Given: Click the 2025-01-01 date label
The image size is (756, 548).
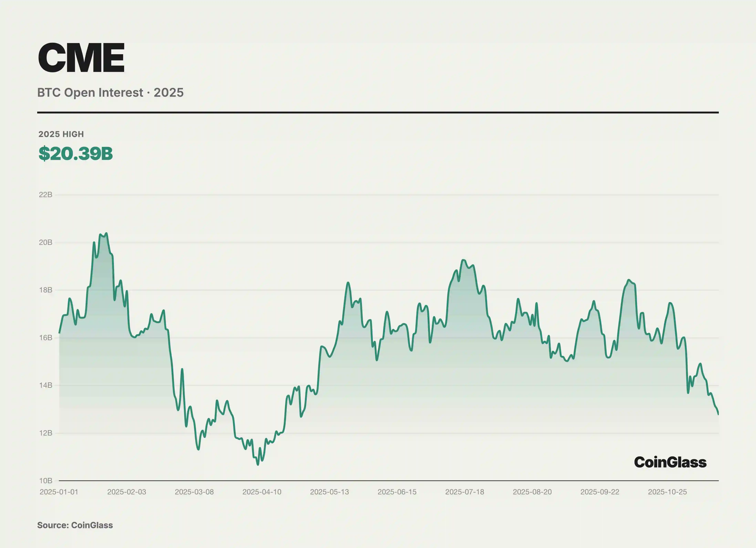Looking at the screenshot, I should tap(59, 492).
